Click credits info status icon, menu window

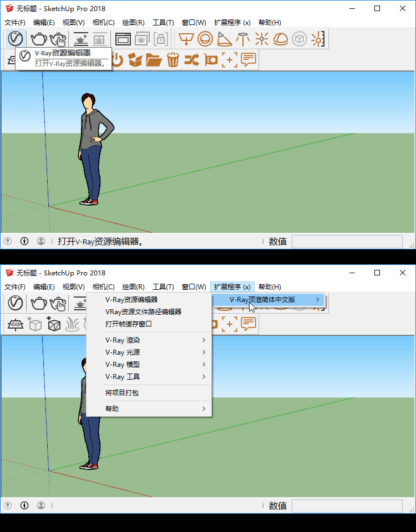tap(24, 505)
